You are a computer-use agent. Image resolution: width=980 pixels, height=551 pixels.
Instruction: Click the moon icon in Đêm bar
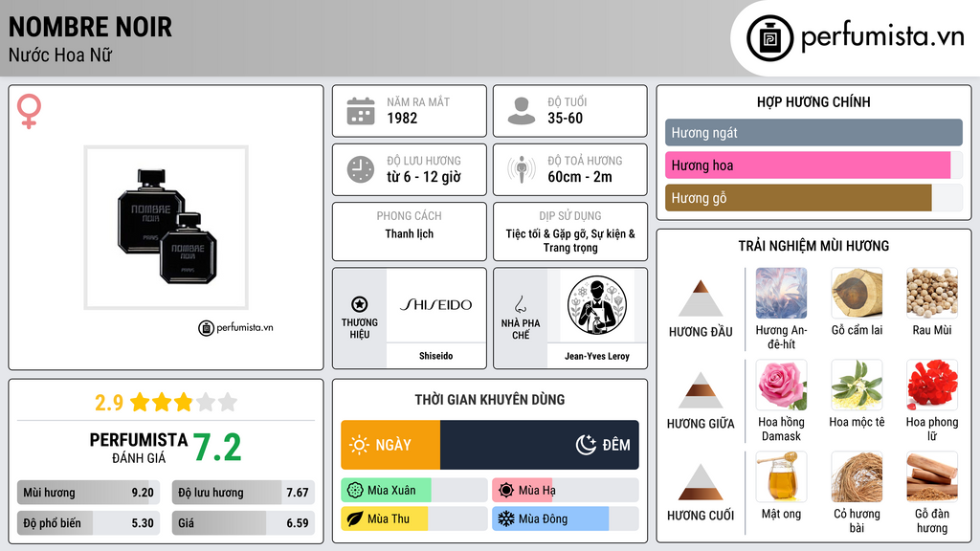(586, 445)
